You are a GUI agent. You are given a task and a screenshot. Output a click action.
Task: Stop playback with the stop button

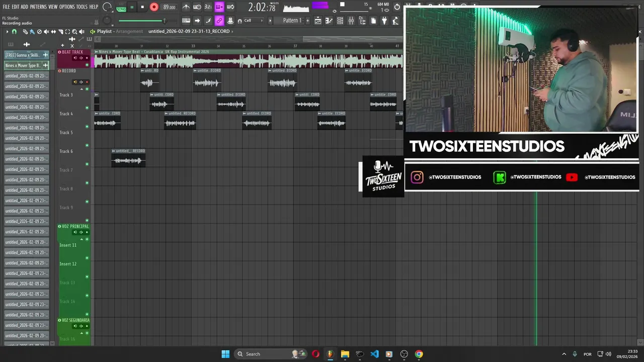[142, 7]
